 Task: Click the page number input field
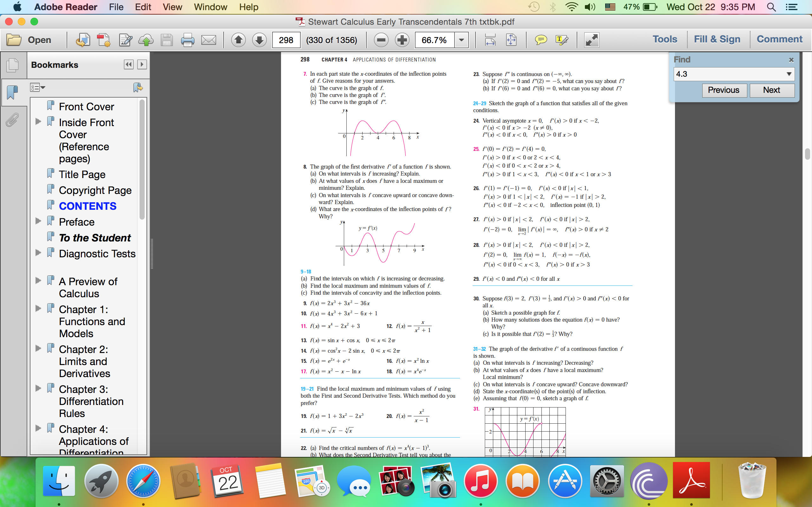click(286, 40)
